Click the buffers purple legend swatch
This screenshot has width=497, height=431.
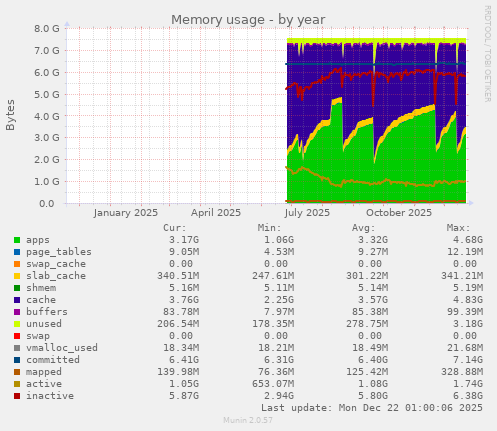click(17, 312)
